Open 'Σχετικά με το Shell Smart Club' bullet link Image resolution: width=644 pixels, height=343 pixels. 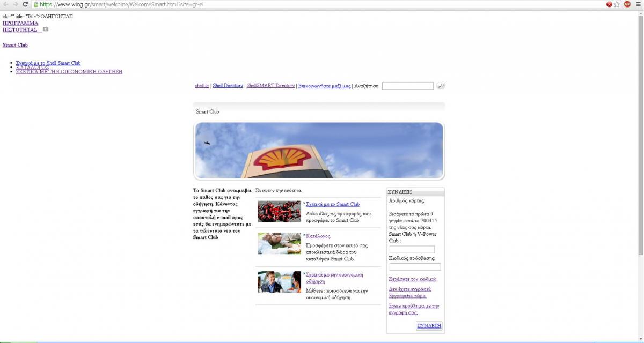(48, 63)
